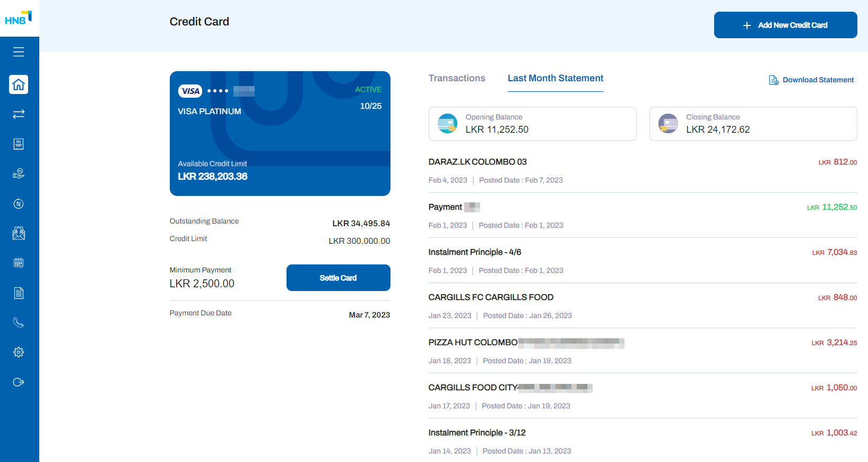Open settings with the gear icon
The width and height of the screenshot is (868, 462).
[x=19, y=352]
